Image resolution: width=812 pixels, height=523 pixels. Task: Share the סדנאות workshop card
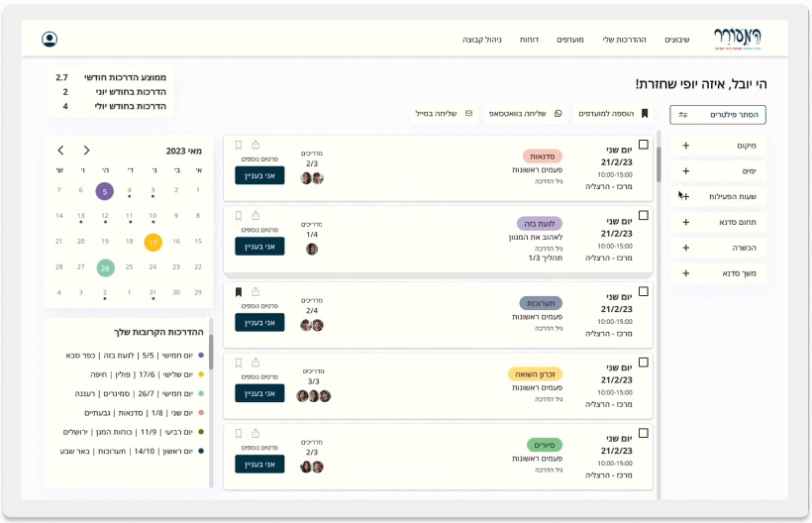pos(255,145)
